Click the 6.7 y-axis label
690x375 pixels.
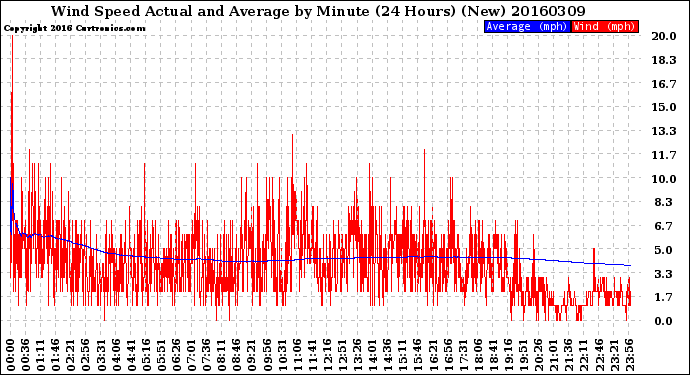[664, 226]
